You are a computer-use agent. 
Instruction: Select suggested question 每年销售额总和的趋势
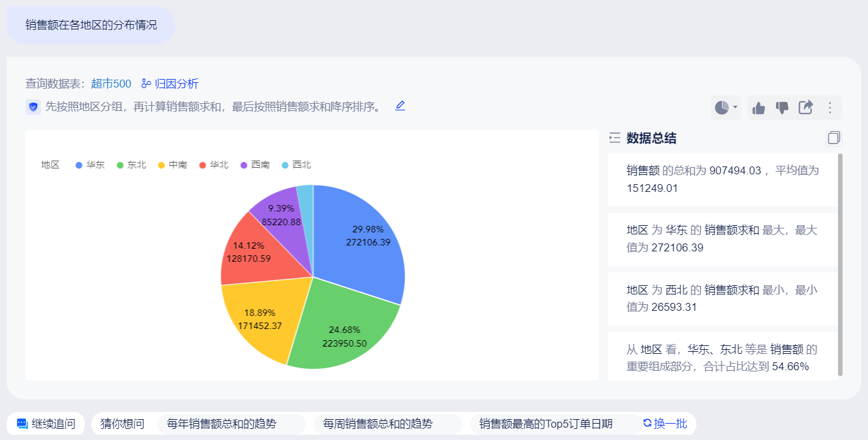(222, 424)
